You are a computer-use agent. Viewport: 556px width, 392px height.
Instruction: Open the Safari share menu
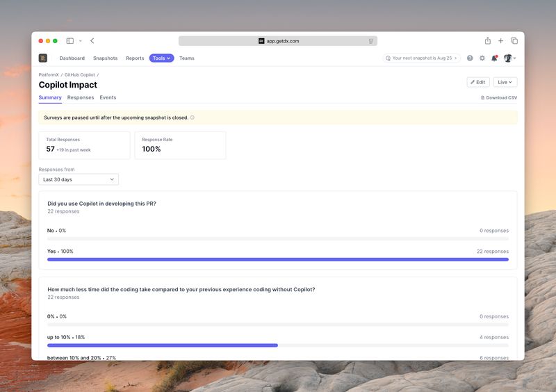pyautogui.click(x=488, y=41)
